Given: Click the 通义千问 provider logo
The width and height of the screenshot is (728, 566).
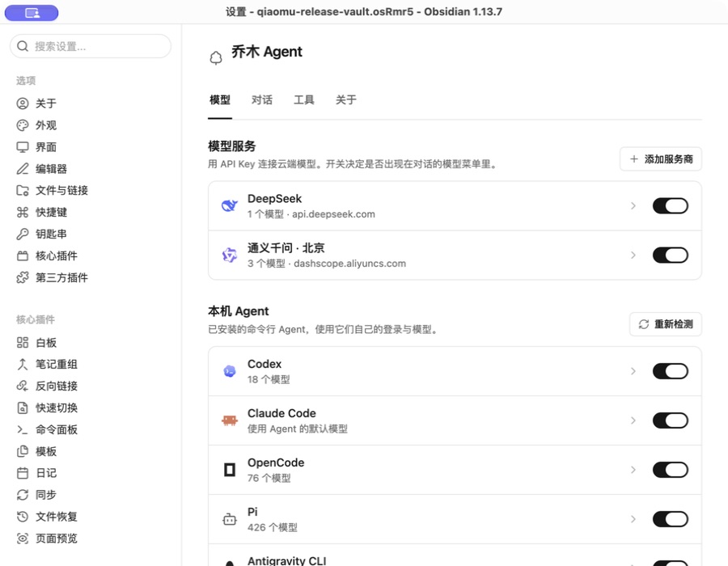Looking at the screenshot, I should (x=230, y=255).
